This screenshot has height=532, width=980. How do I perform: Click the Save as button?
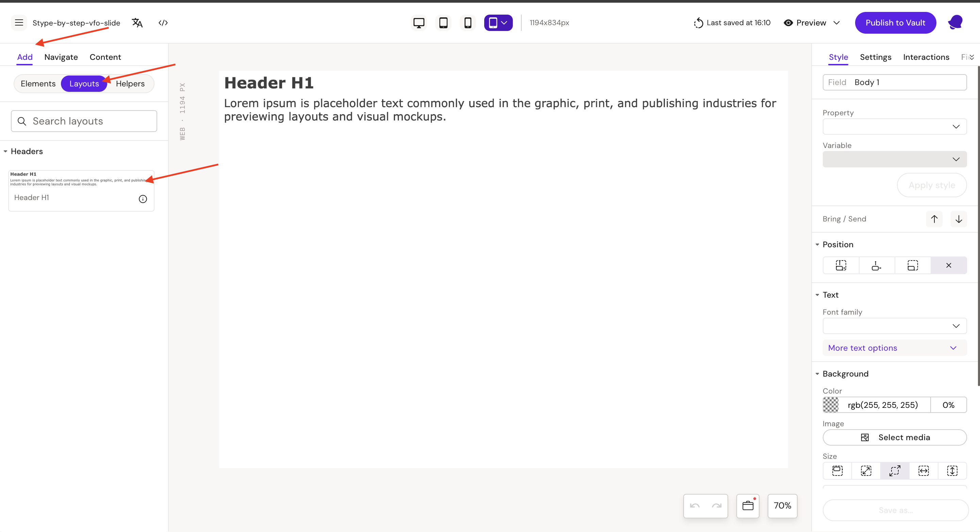pos(895,510)
